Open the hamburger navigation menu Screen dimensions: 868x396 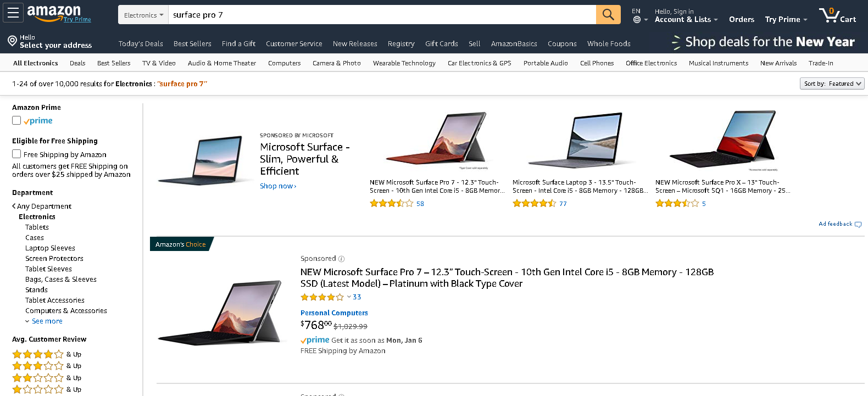pyautogui.click(x=13, y=13)
